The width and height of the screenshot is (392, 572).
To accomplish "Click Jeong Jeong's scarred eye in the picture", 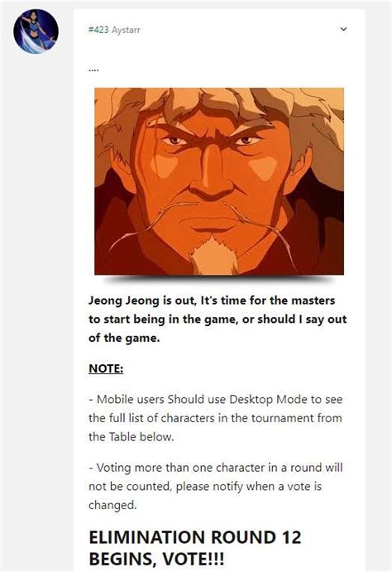I will click(174, 141).
